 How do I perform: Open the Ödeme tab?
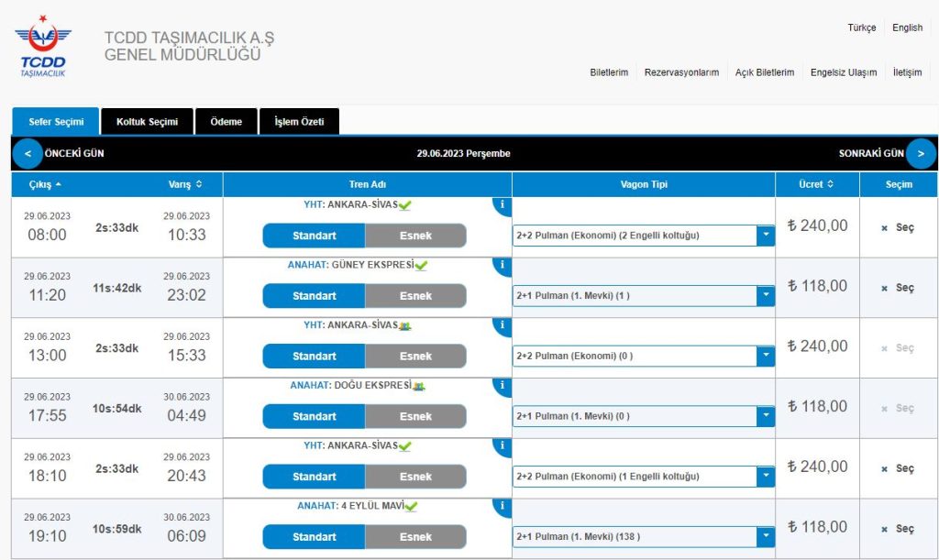coord(226,122)
